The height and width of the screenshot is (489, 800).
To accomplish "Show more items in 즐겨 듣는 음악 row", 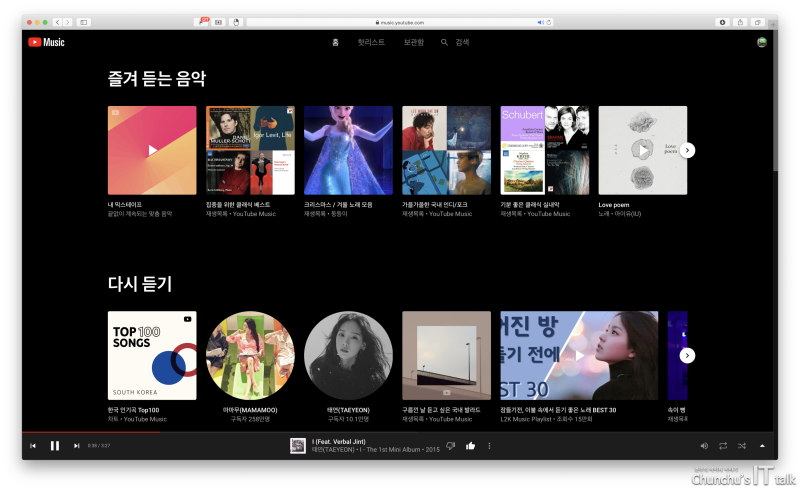I will [687, 150].
